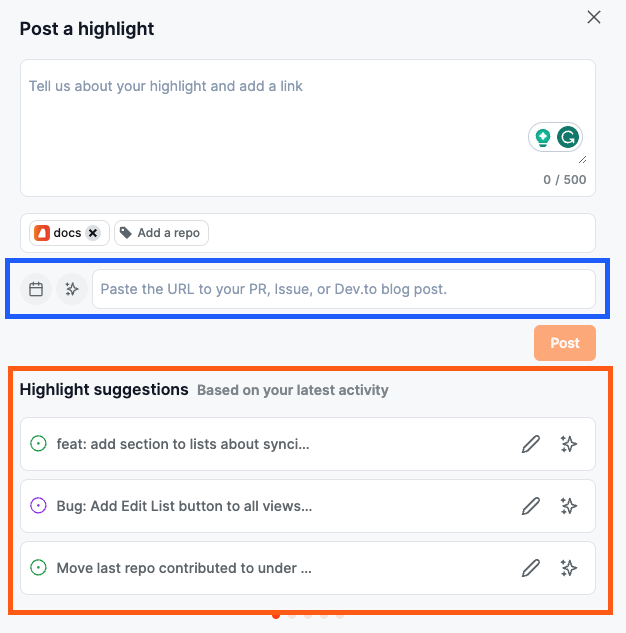Click sparkle icon for 'feat: add section' suggestion

(x=569, y=444)
